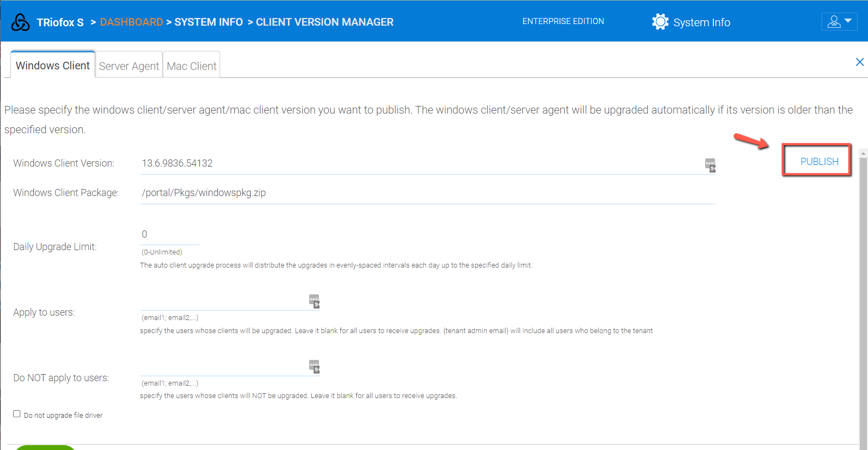Switch to the Server Agent tab
Image resolution: width=868 pixels, height=450 pixels.
point(129,66)
